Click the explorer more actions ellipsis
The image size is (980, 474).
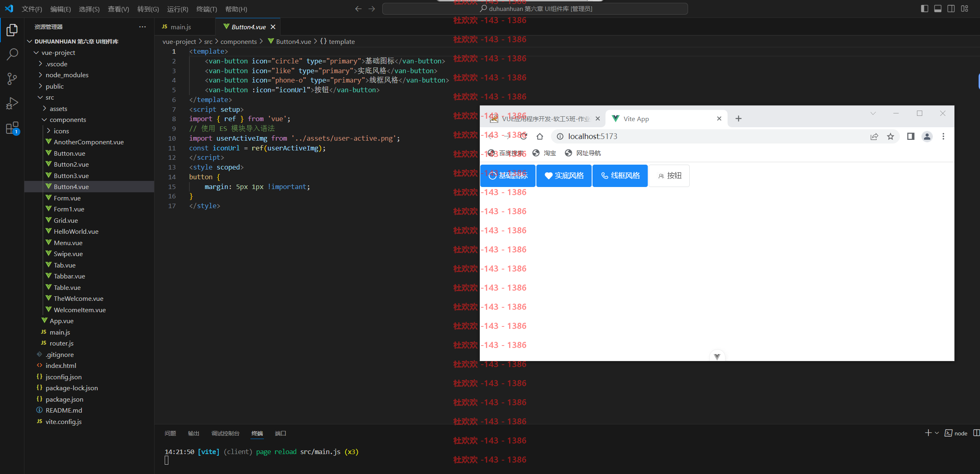coord(142,27)
